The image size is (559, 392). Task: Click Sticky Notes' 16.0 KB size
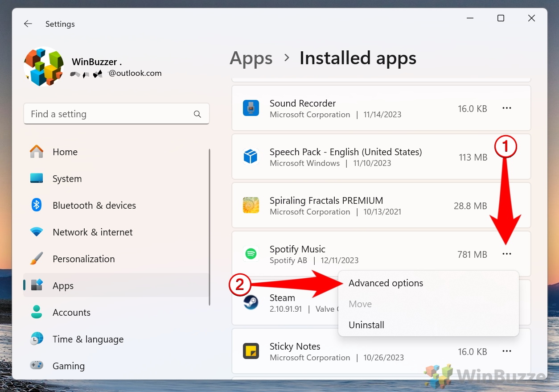[x=473, y=351]
